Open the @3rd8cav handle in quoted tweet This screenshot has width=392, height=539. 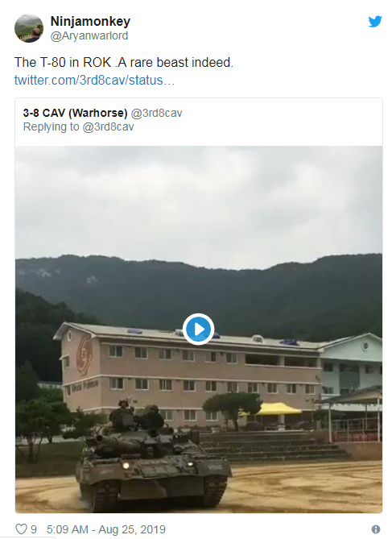(x=157, y=113)
